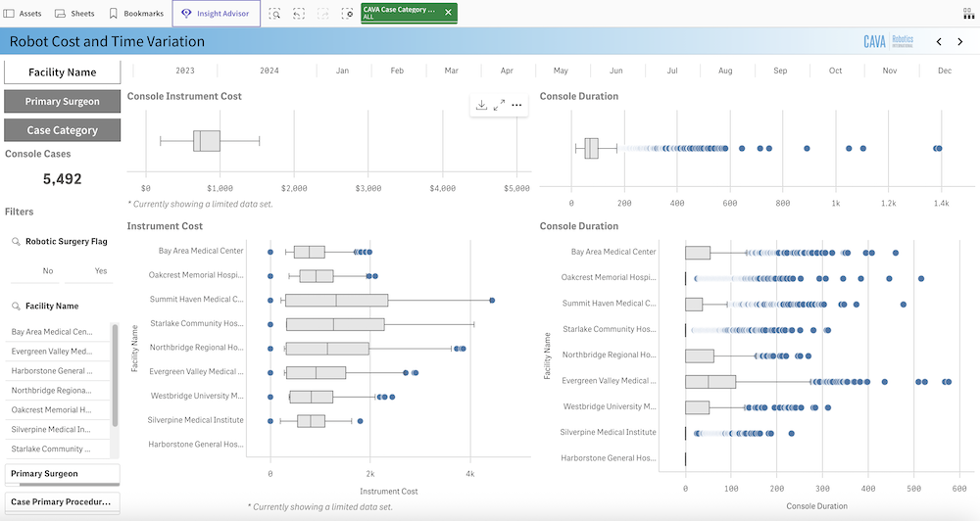Image resolution: width=980 pixels, height=521 pixels.
Task: Click the step back selection icon
Action: (x=299, y=14)
